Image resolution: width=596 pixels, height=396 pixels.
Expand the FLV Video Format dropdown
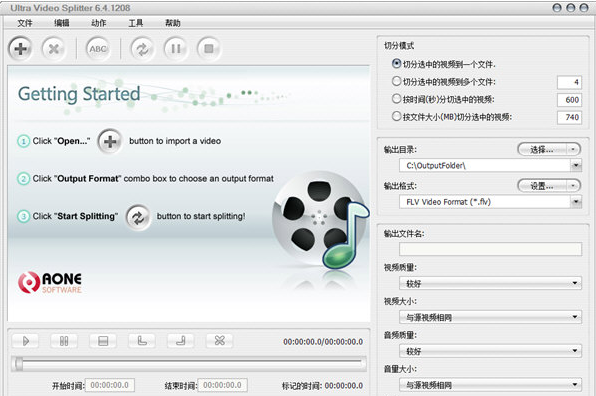point(576,202)
